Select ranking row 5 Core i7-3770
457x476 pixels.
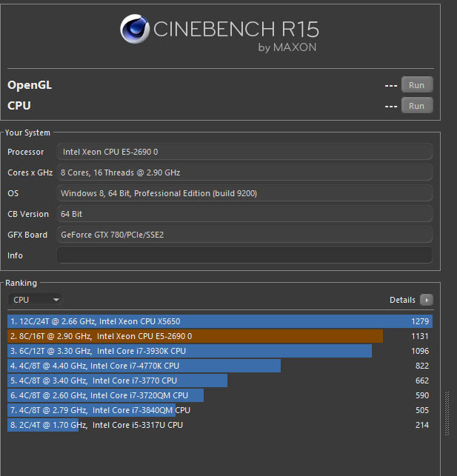[x=220, y=381]
